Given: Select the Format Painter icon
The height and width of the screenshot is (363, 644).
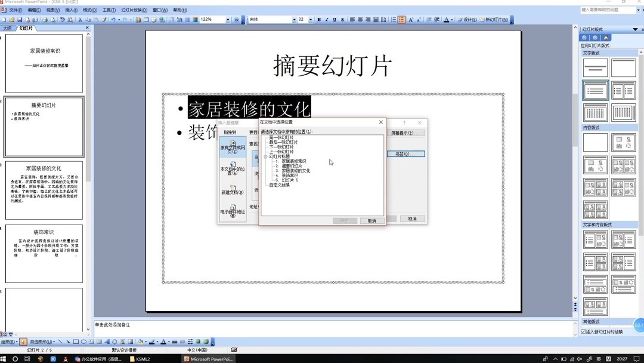Looking at the screenshot, I should [103, 19].
